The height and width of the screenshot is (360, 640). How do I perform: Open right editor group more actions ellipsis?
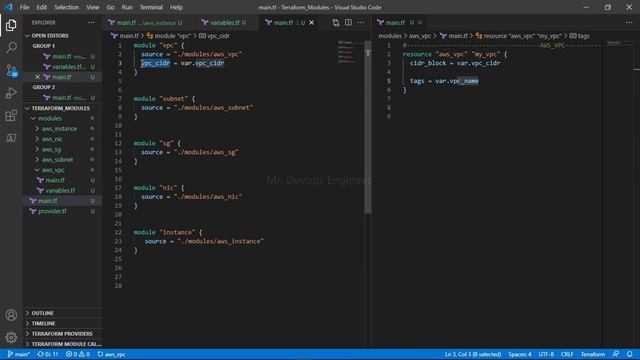coord(629,23)
